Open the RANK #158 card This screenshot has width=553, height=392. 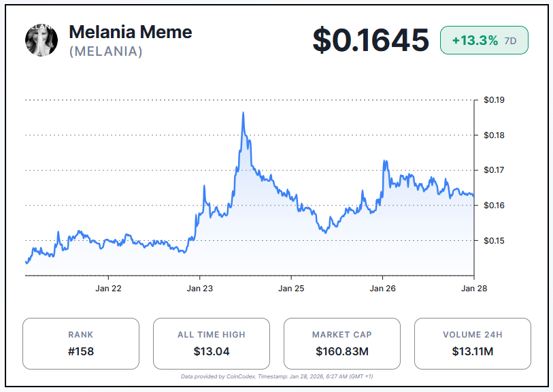point(81,344)
